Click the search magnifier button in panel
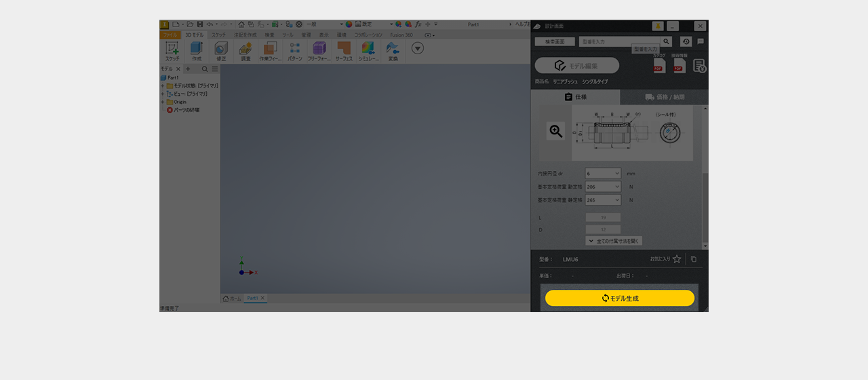Viewport: 868px width, 380px height. 666,41
